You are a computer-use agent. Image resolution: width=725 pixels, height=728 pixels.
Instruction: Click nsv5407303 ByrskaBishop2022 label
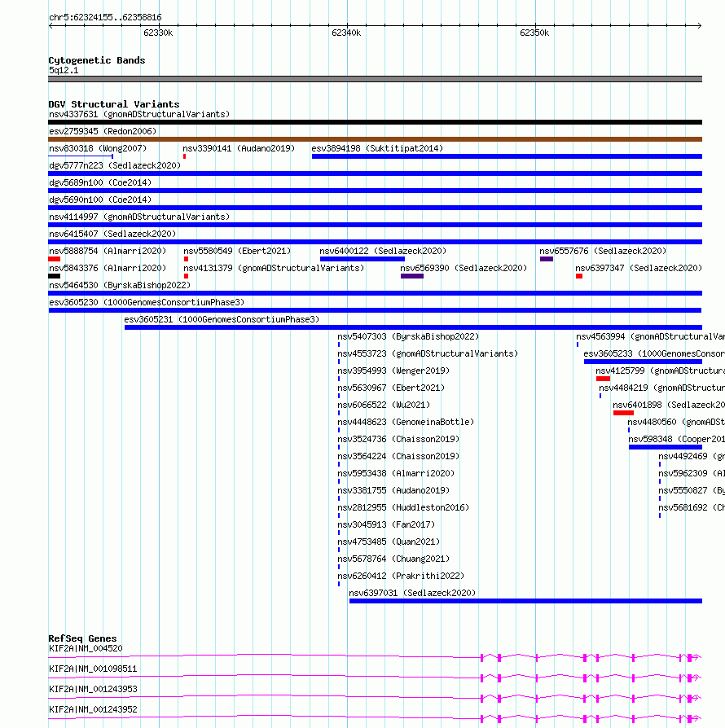pyautogui.click(x=408, y=336)
